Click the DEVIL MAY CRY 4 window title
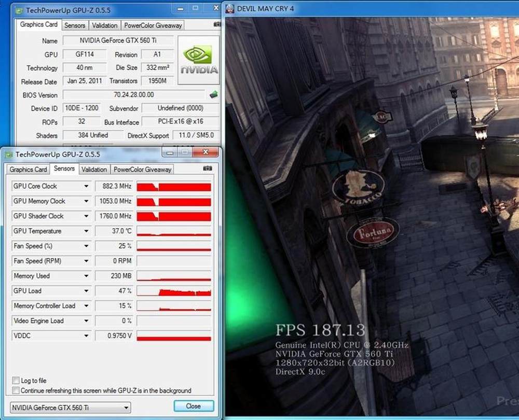The height and width of the screenshot is (420, 519). coord(265,9)
